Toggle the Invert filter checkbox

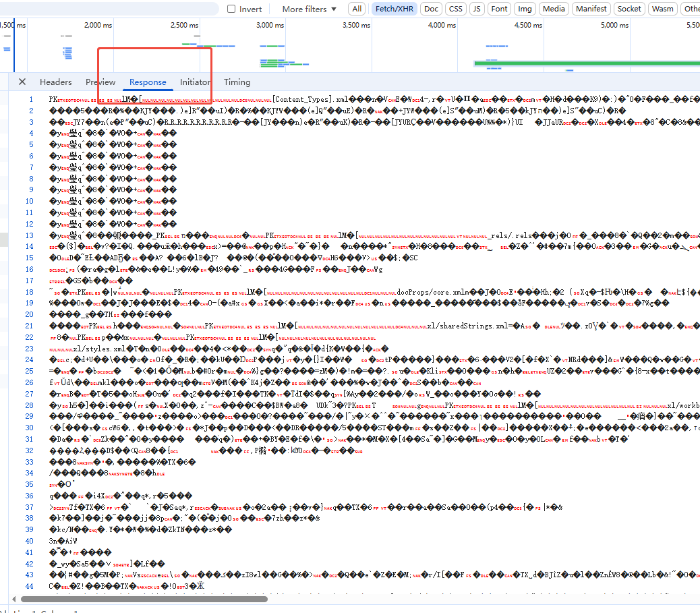(x=232, y=9)
